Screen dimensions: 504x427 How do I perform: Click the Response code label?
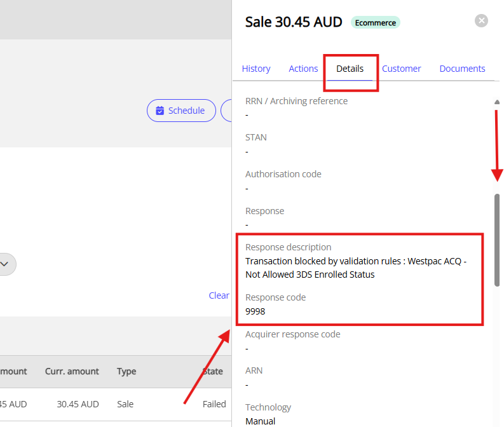click(275, 297)
